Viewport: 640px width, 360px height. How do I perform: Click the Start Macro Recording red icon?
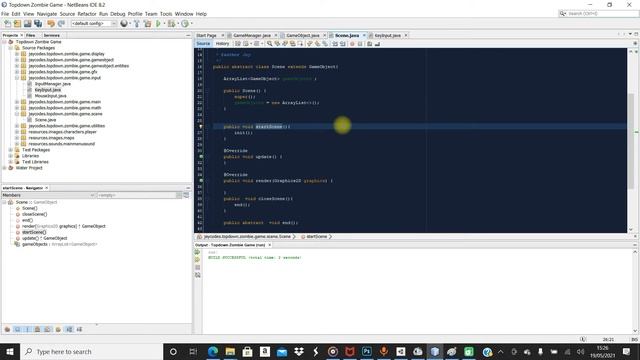[352, 44]
